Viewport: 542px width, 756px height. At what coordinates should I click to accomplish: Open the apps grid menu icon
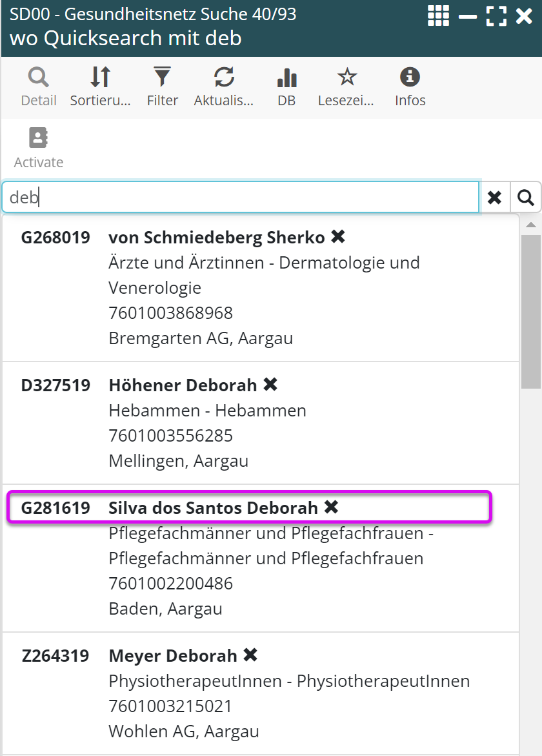(439, 15)
